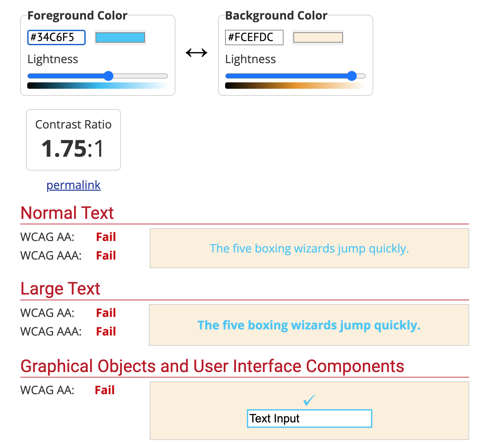Click the blue foreground lightness gradient bar

[97, 86]
